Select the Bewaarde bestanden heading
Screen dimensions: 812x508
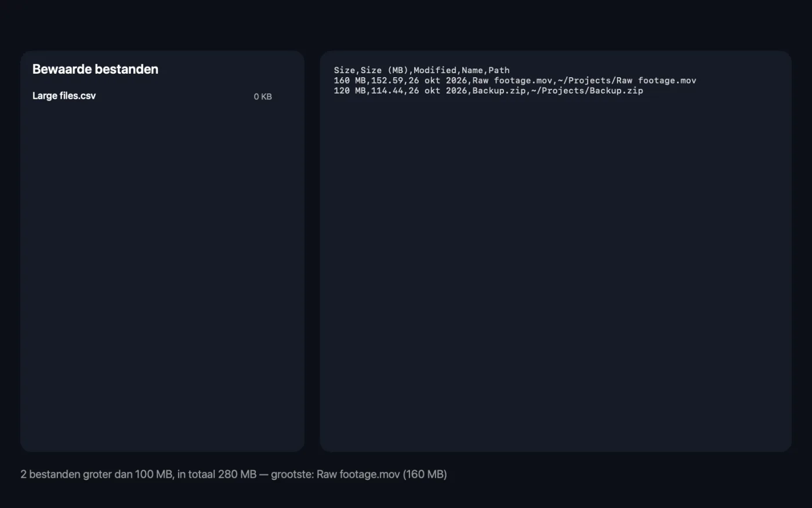click(x=95, y=69)
